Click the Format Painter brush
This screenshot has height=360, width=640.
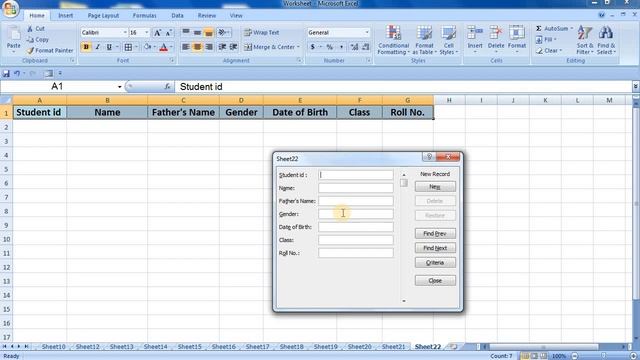[x=31, y=51]
